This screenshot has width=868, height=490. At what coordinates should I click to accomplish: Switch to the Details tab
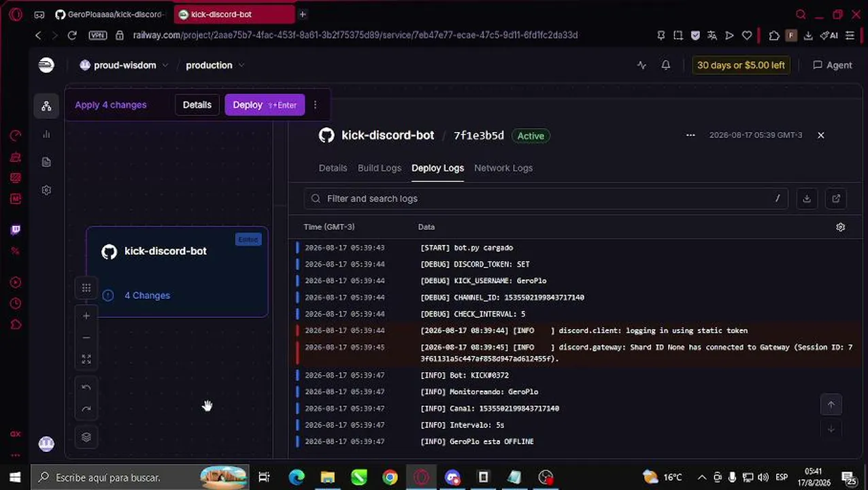point(333,168)
